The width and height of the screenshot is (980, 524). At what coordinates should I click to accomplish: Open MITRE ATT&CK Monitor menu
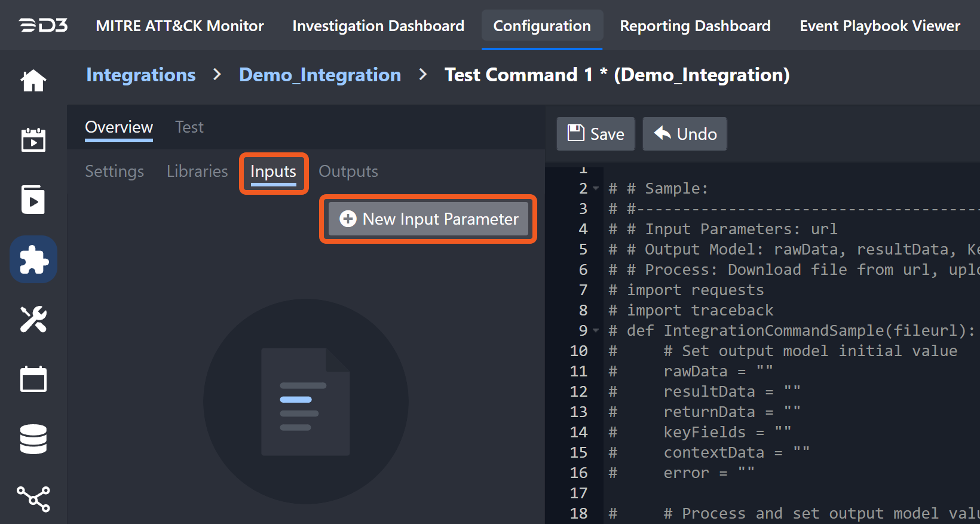click(x=179, y=26)
